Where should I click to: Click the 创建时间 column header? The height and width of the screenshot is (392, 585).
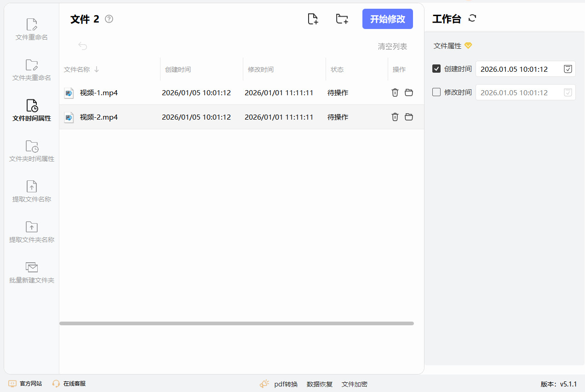coord(178,69)
